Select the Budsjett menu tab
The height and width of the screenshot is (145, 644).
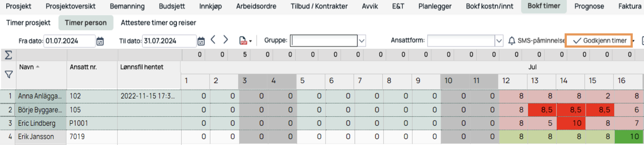pyautogui.click(x=172, y=6)
